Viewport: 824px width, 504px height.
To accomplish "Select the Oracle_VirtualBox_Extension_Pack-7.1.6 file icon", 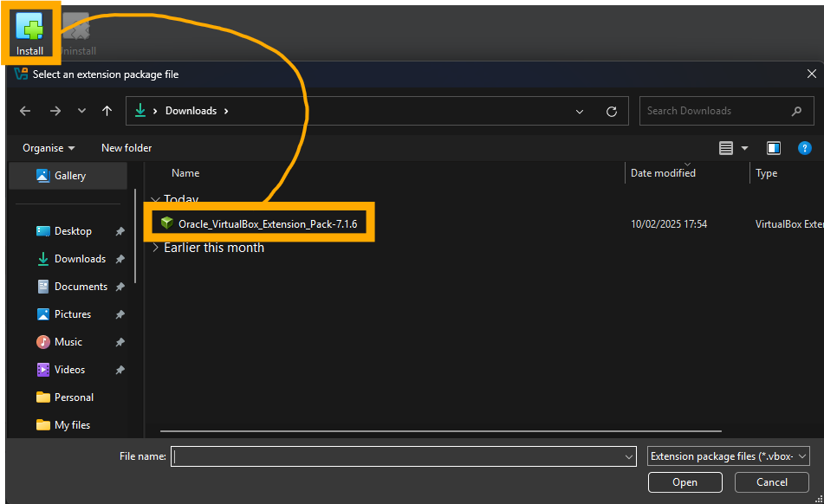I will [166, 223].
